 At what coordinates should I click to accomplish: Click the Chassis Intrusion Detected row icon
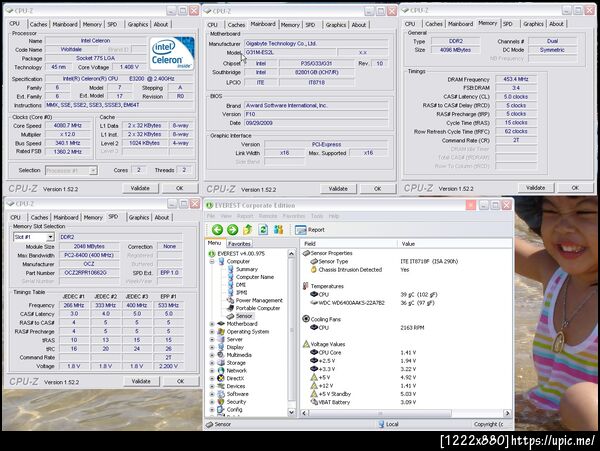[x=314, y=269]
